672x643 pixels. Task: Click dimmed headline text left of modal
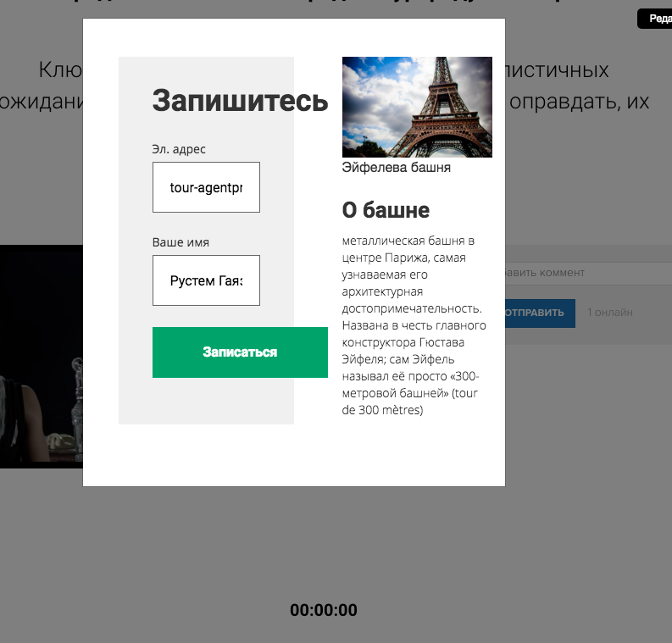pyautogui.click(x=42, y=86)
